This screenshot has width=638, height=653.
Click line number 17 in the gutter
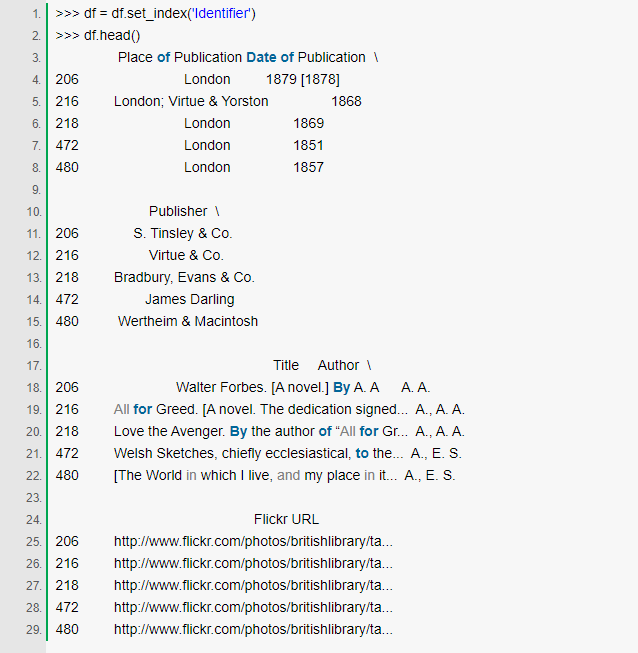tap(33, 365)
